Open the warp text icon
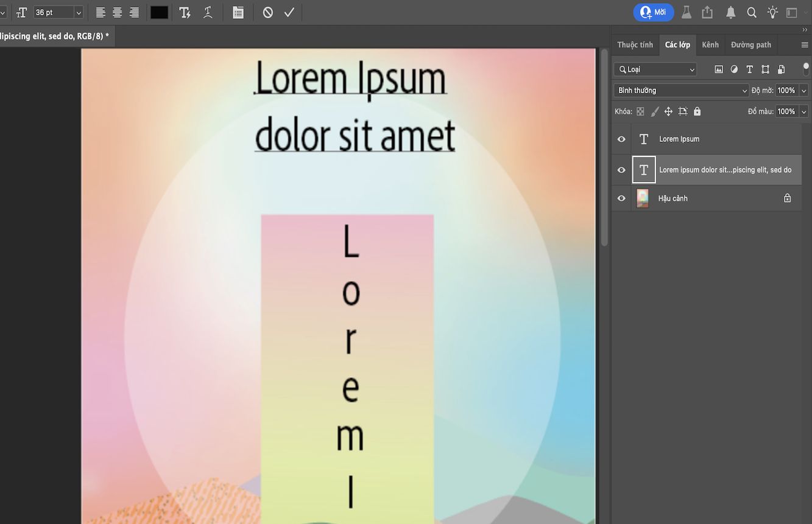This screenshot has height=524, width=812. pyautogui.click(x=208, y=12)
